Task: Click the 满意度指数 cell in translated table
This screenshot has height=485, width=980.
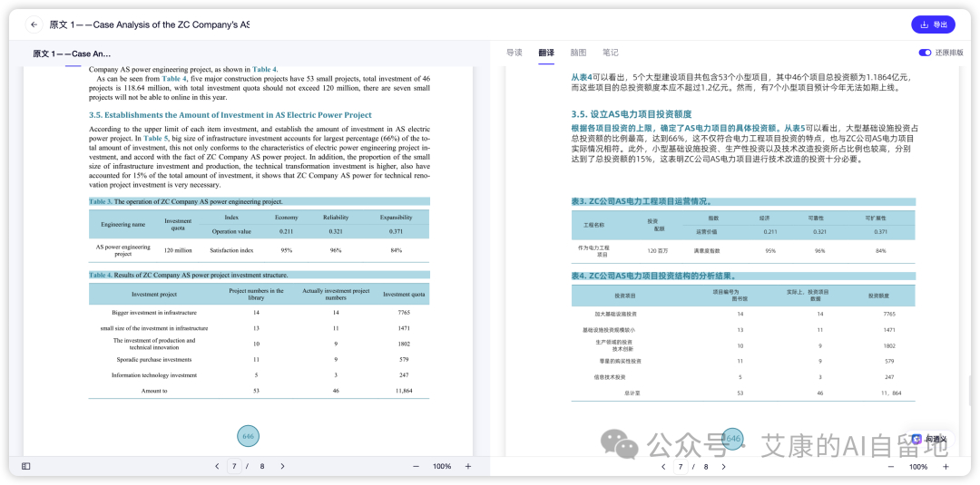Action: [x=707, y=250]
